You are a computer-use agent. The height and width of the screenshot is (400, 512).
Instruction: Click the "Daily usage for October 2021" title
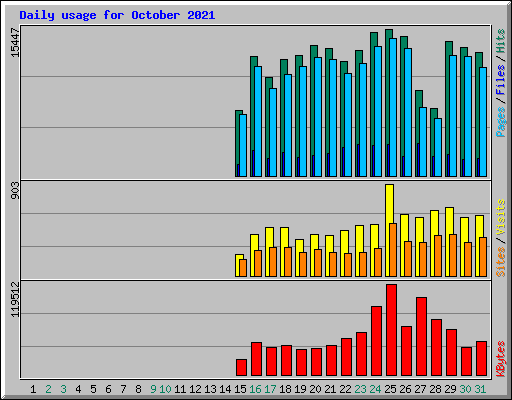(x=117, y=15)
